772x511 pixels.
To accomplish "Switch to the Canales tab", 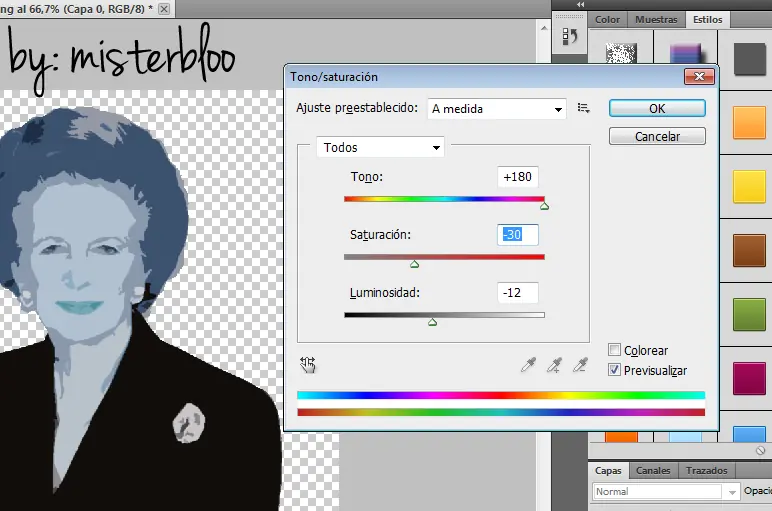I will (653, 471).
